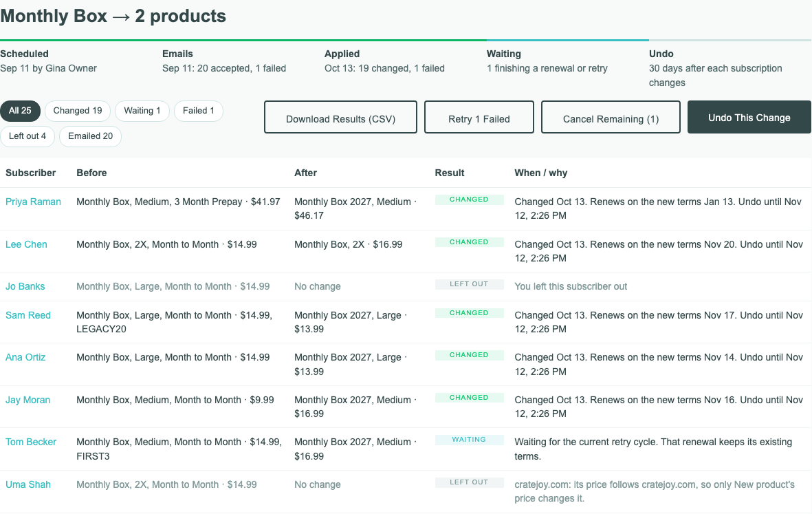
Task: Filter results to Failed 1
Action: click(198, 111)
